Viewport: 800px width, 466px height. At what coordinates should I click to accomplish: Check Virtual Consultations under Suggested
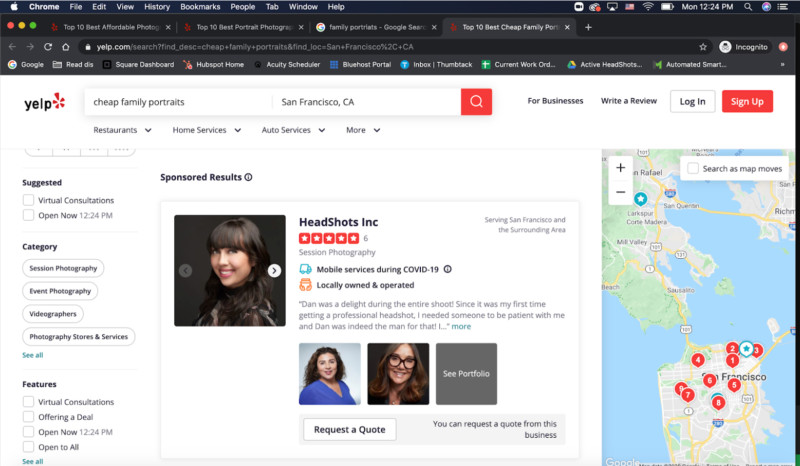[x=29, y=200]
